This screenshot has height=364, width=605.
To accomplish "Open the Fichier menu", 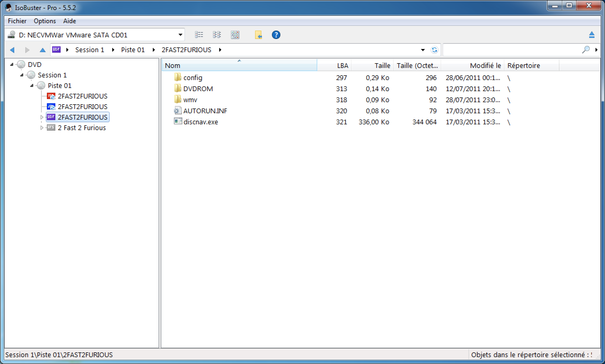I will (x=17, y=21).
